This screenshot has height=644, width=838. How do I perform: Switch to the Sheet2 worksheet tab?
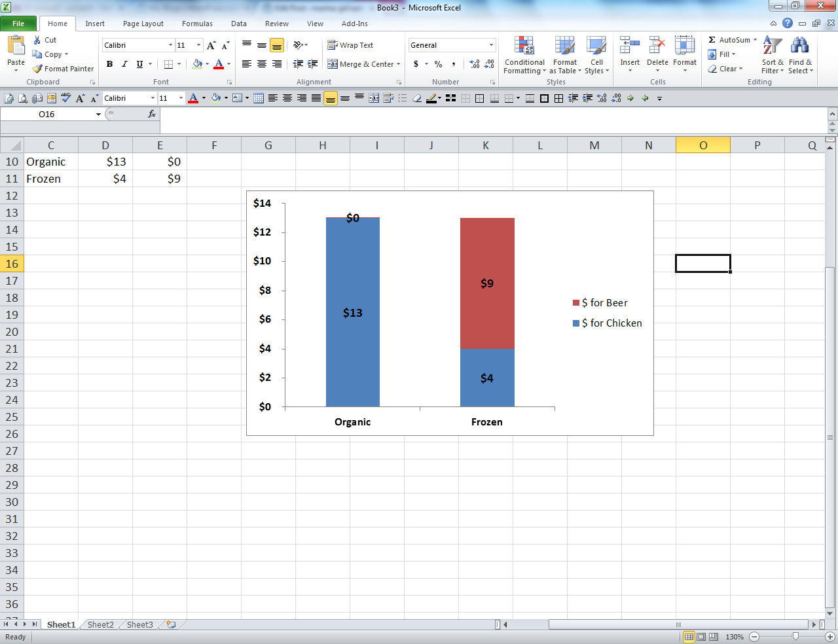coord(100,624)
